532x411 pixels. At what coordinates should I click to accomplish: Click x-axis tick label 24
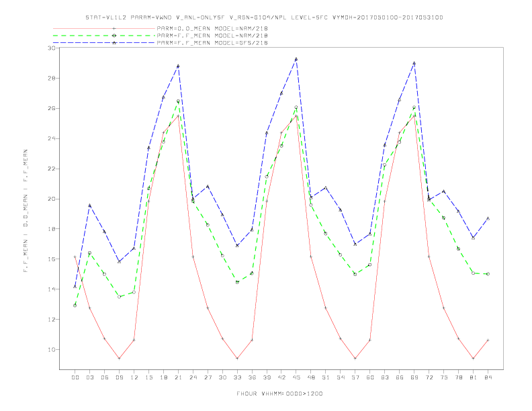(x=193, y=377)
